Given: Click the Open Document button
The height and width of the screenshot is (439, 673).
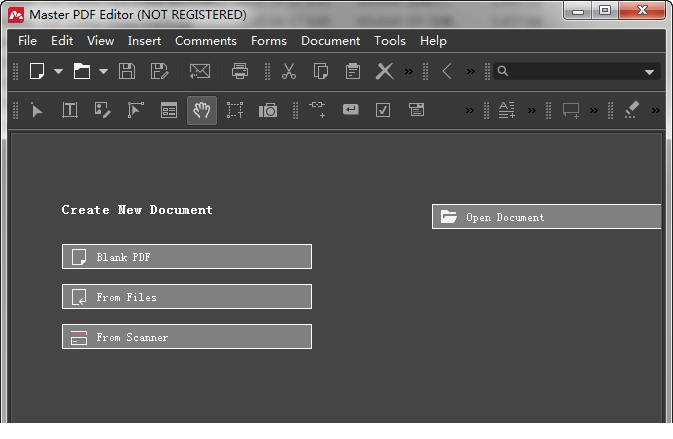Looking at the screenshot, I should pyautogui.click(x=546, y=217).
